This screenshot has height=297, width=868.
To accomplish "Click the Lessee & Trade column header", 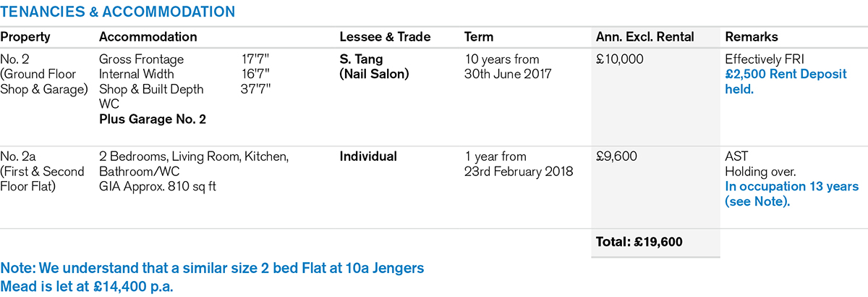I will click(x=385, y=37).
